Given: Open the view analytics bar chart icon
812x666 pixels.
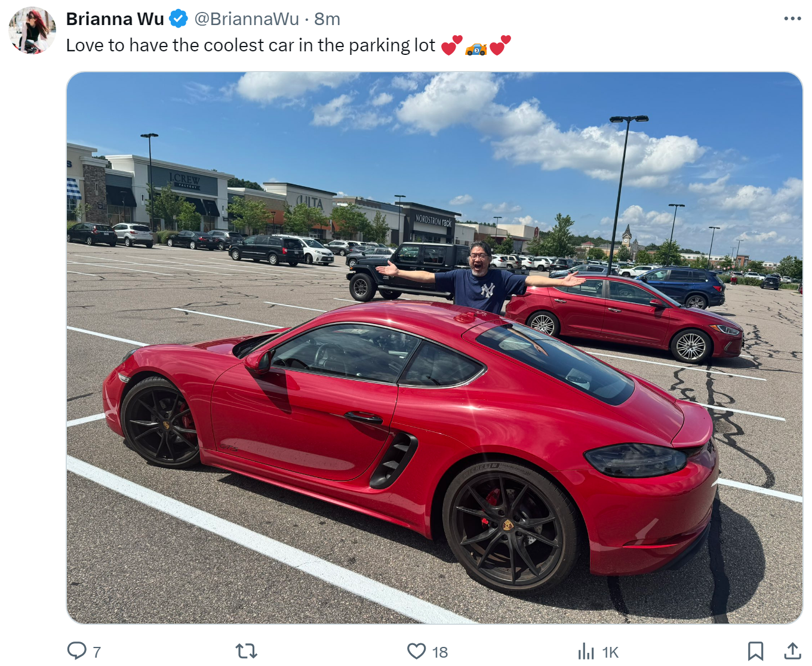Looking at the screenshot, I should [586, 651].
